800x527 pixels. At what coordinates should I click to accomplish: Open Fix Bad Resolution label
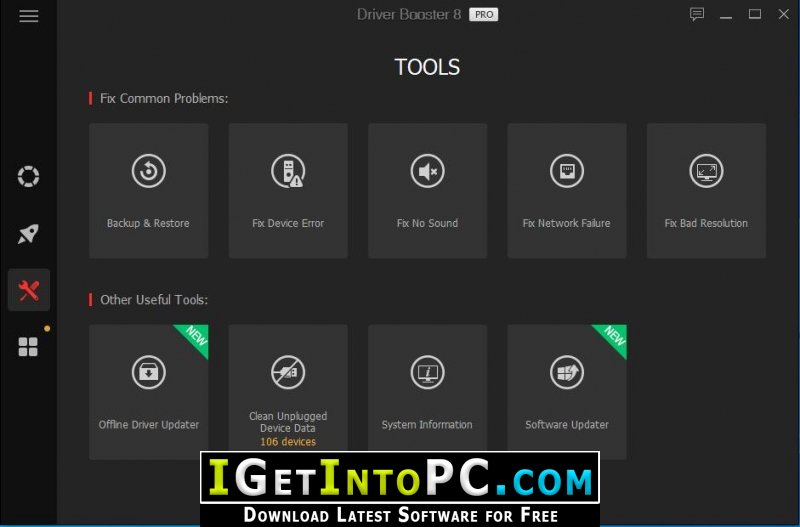point(706,223)
